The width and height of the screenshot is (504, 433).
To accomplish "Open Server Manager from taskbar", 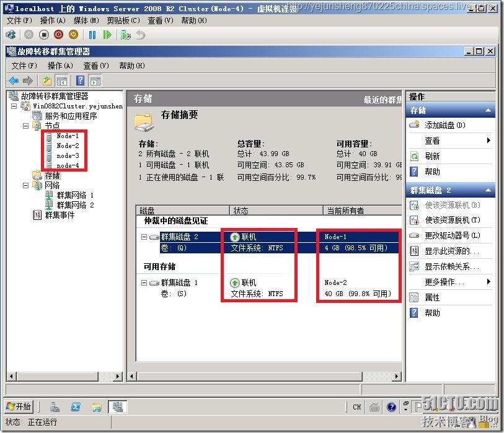I will (55, 408).
